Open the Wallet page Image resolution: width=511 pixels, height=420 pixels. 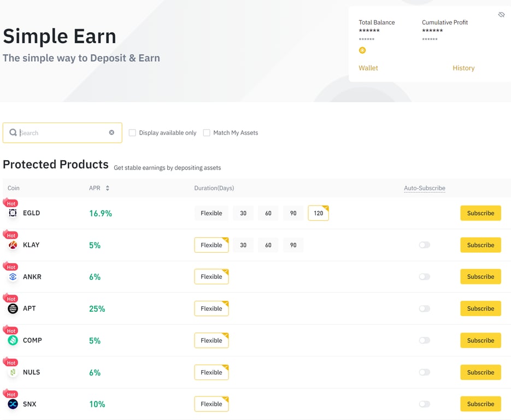pos(368,68)
